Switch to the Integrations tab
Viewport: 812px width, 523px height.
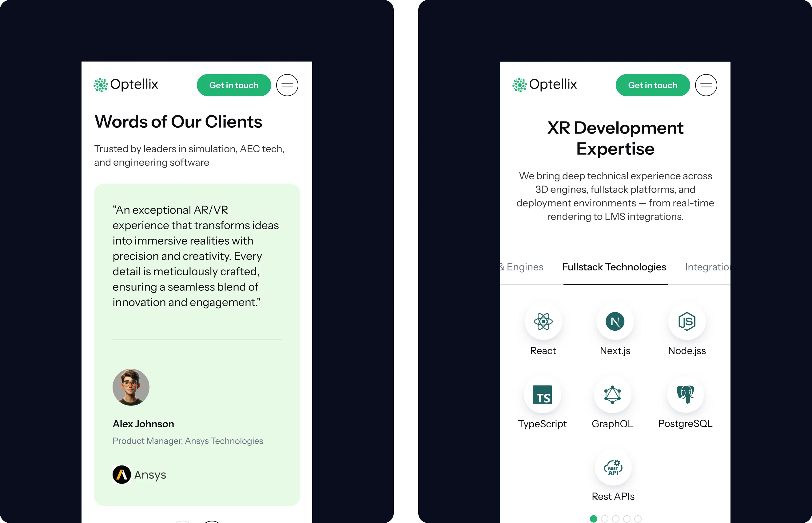(x=707, y=267)
